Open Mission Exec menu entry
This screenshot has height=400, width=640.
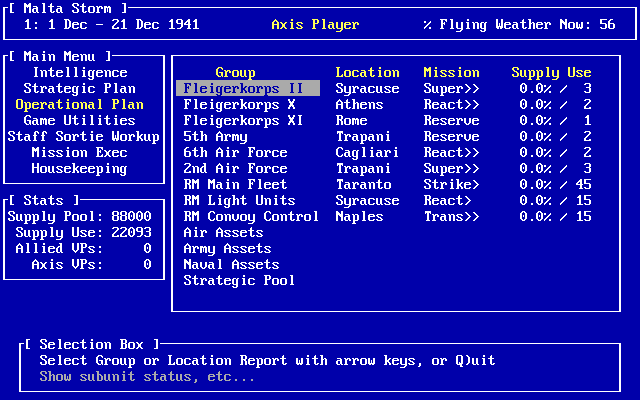(x=80, y=152)
